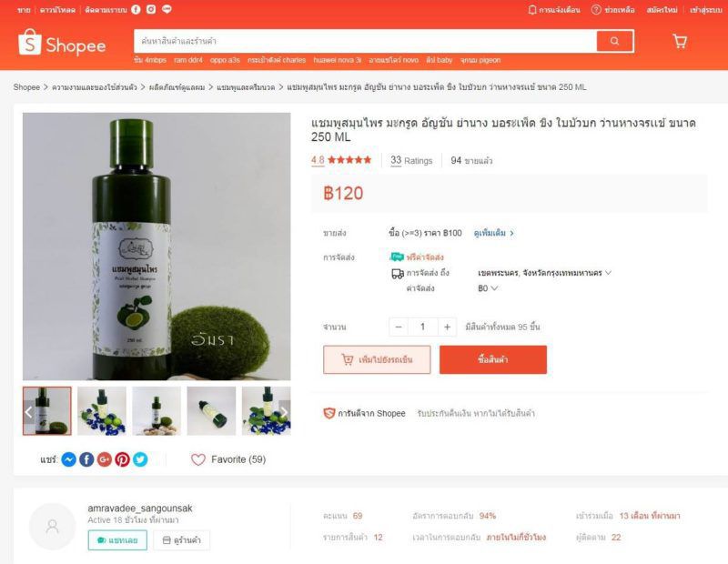Open the Instagram icon in top bar
The width and height of the screenshot is (728, 564).
[151, 9]
